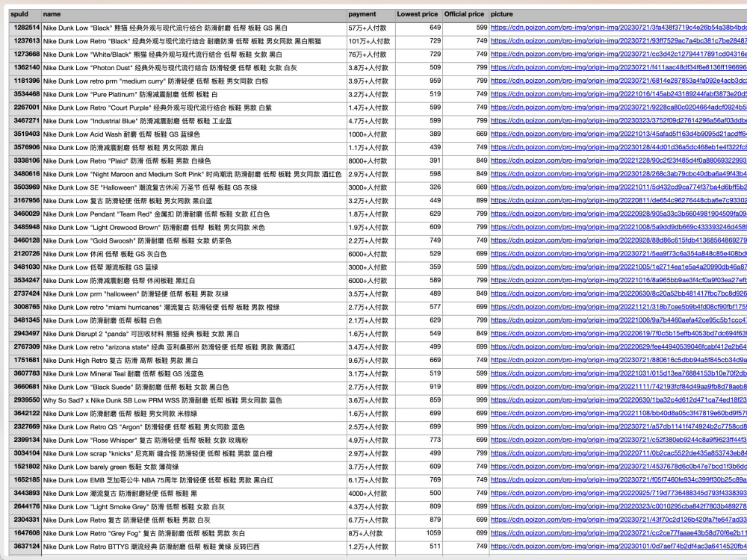Viewport: 747px width, 560px height.
Task: Open the picture link for Industrial Blue row
Action: tap(619, 122)
